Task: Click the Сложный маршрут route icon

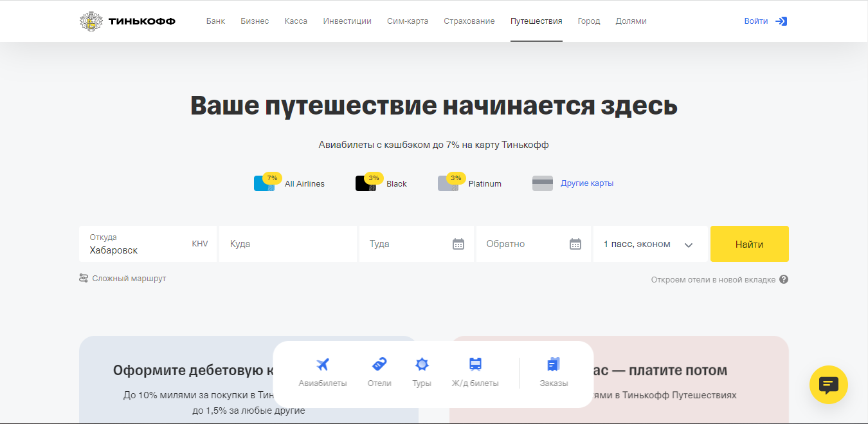Action: pos(84,279)
